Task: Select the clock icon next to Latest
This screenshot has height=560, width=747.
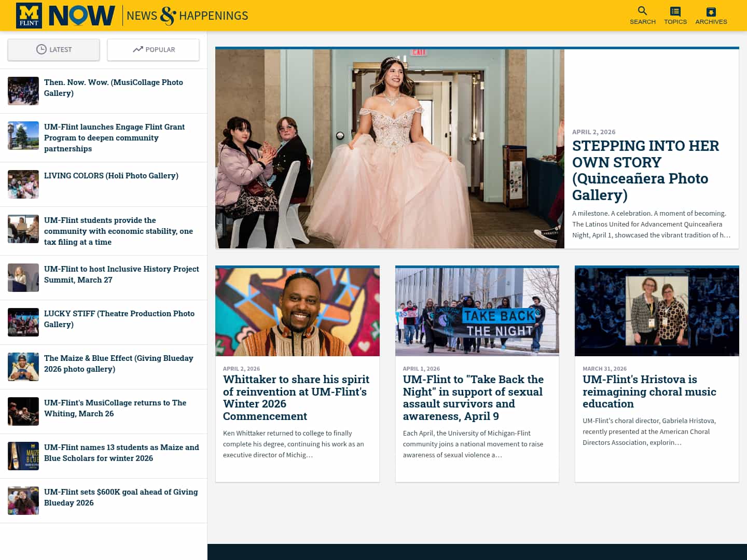Action: click(x=40, y=49)
